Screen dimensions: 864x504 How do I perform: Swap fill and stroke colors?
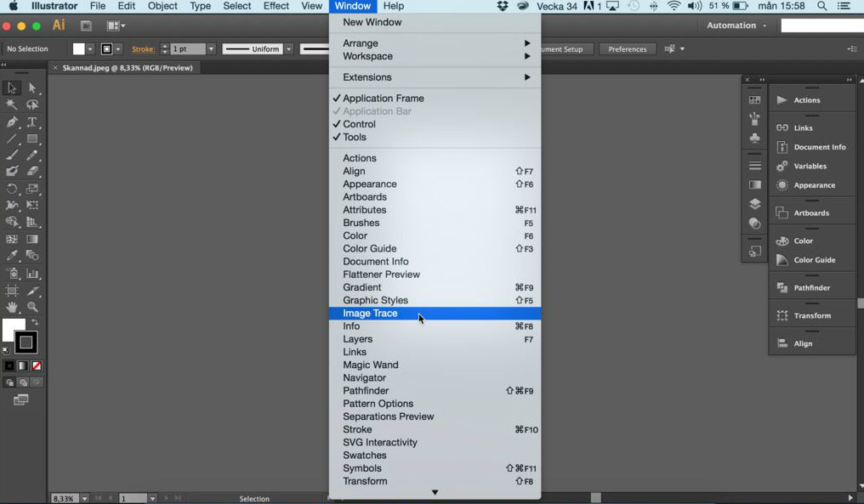click(35, 321)
